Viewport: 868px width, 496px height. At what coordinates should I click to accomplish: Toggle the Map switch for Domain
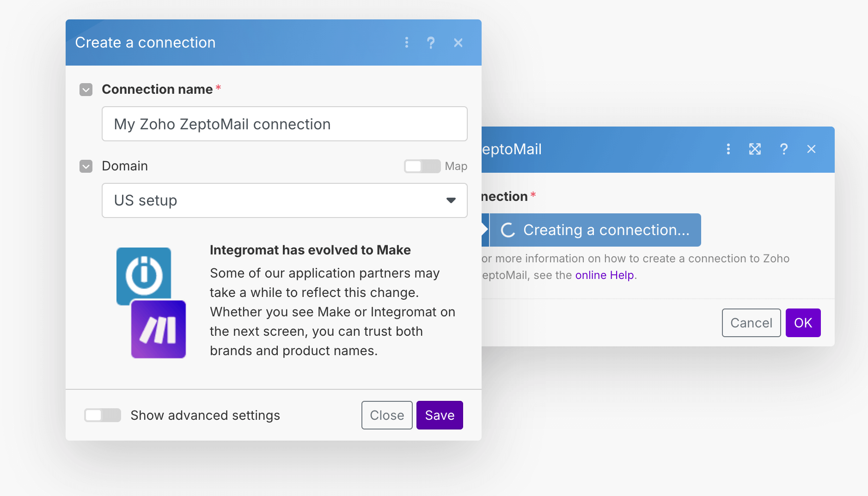[422, 166]
